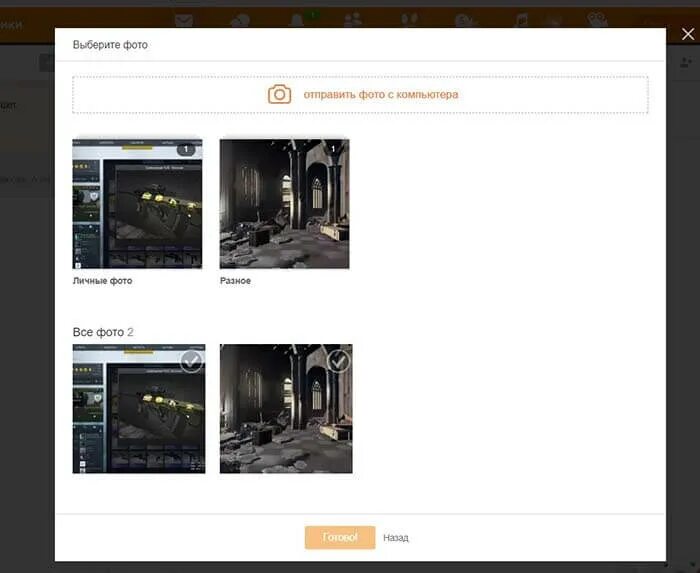Open the 'Личные фото' album thumbnail
The height and width of the screenshot is (573, 700).
click(138, 204)
